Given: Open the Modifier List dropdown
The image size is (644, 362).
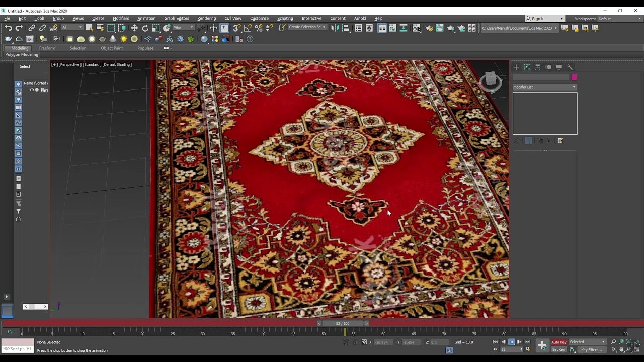Looking at the screenshot, I should (x=543, y=87).
